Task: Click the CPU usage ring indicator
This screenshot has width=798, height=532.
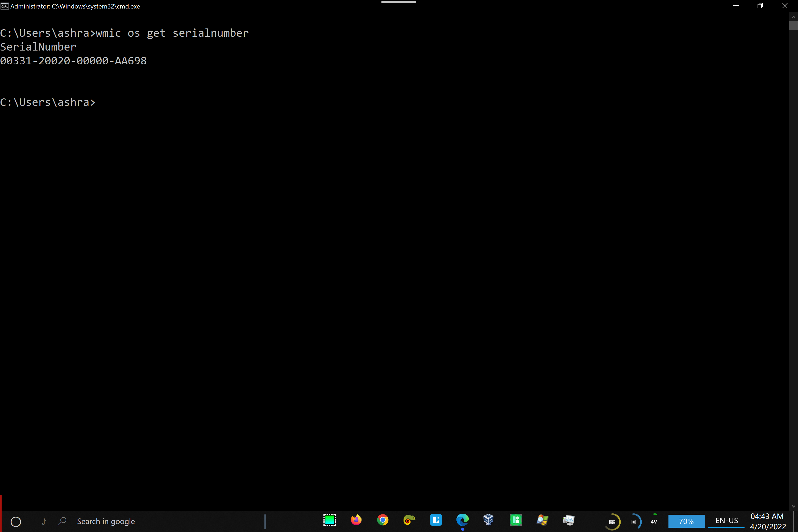Action: 634,521
